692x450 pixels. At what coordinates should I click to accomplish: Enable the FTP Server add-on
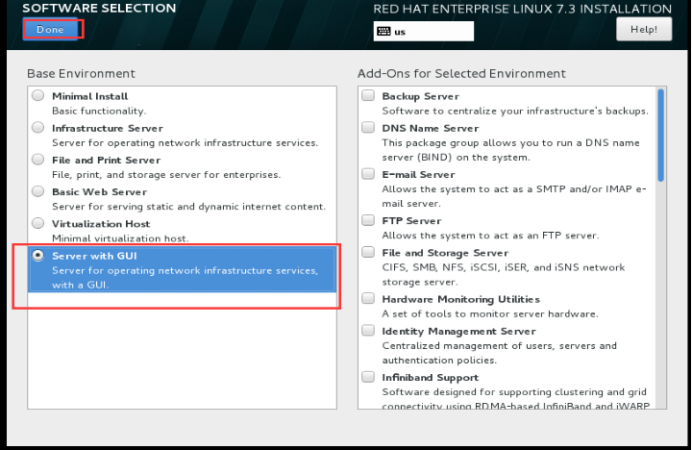(369, 221)
